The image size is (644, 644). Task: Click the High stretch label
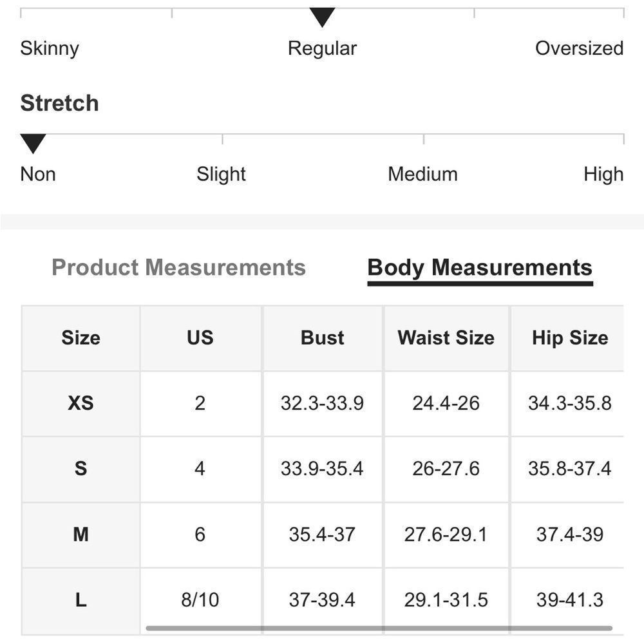tap(603, 174)
